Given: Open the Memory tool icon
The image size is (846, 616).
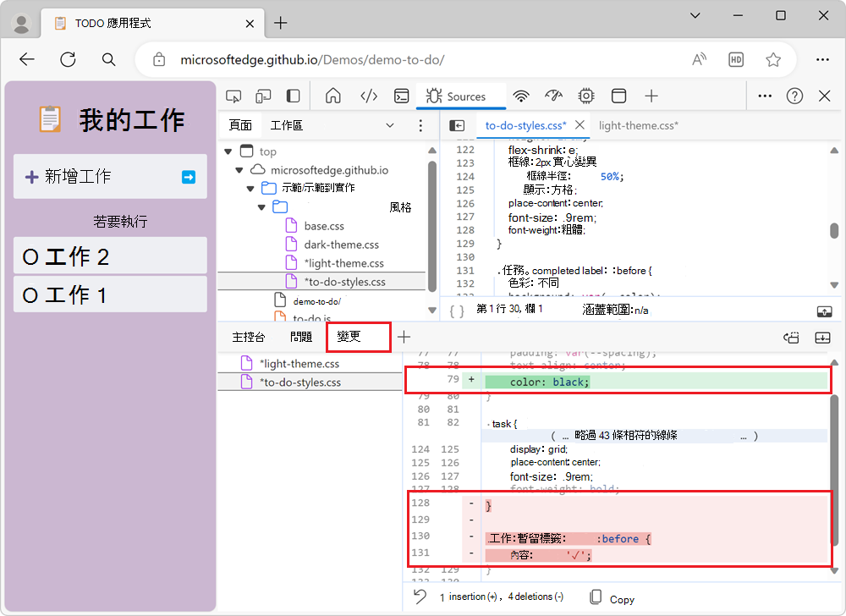Looking at the screenshot, I should (586, 96).
